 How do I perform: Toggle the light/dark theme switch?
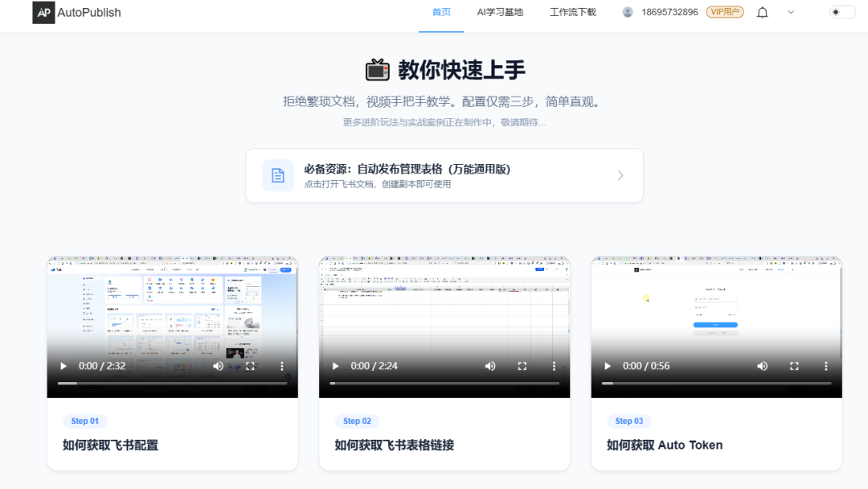coord(842,12)
